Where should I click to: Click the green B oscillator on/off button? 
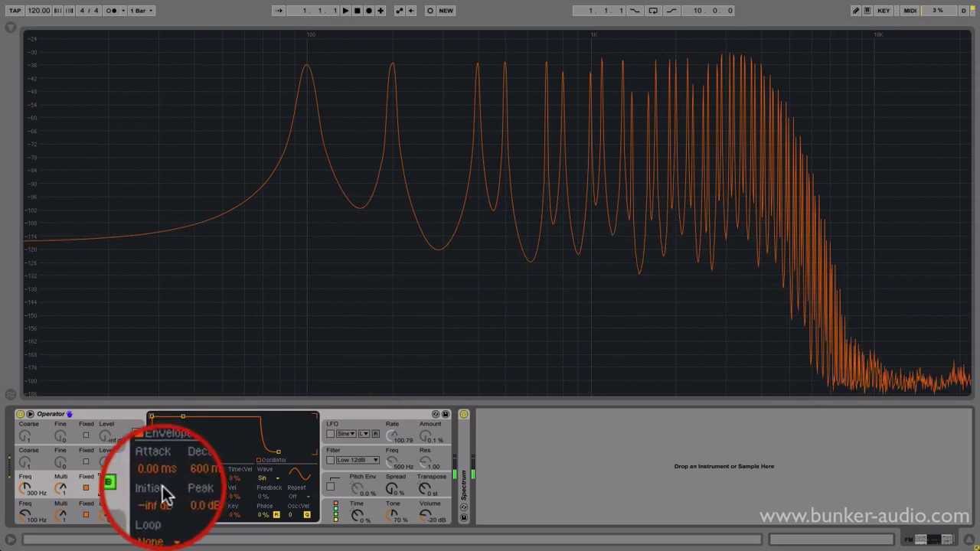109,482
